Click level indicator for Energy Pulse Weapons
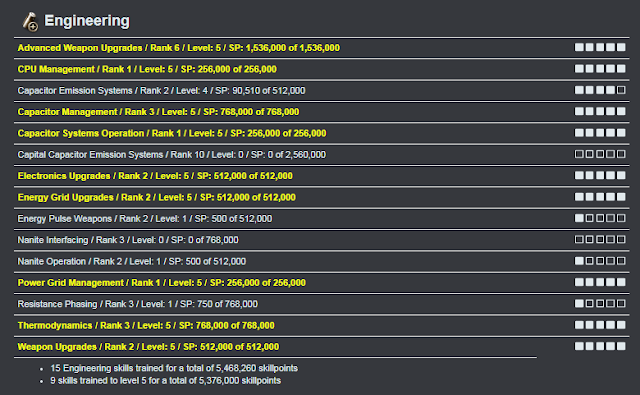640x395 pixels. (600, 218)
